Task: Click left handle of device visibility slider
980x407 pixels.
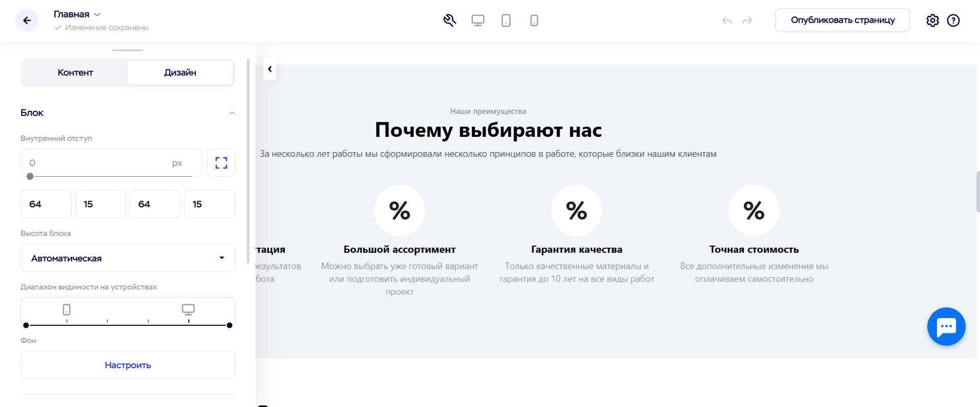Action: (26, 325)
